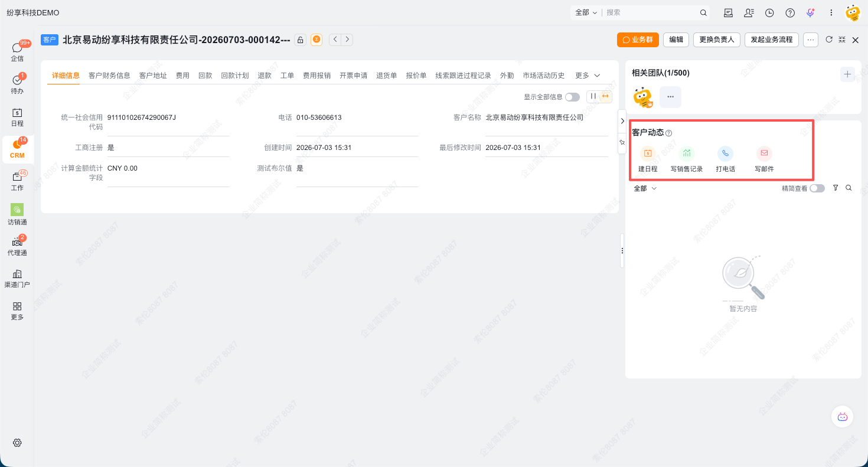
Task: Open 企信 messaging in the sidebar
Action: pyautogui.click(x=17, y=51)
